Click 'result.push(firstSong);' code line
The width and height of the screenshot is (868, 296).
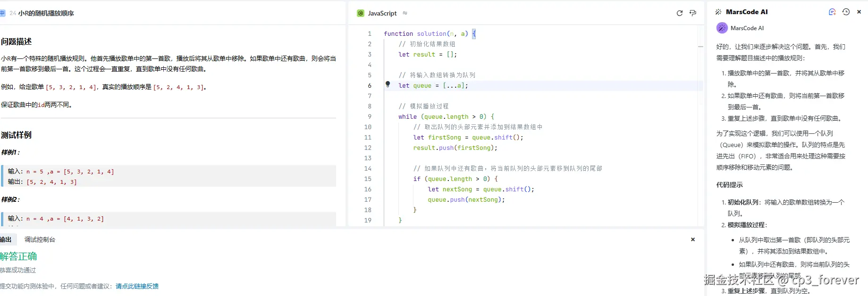point(455,148)
